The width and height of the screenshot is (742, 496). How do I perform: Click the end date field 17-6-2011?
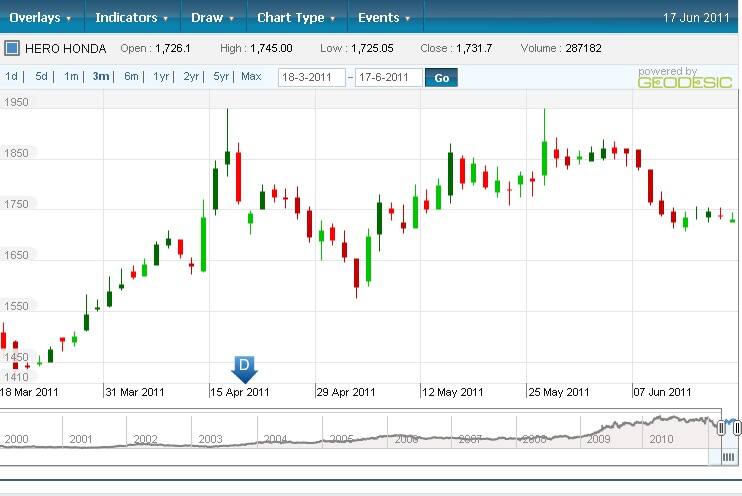click(x=388, y=78)
